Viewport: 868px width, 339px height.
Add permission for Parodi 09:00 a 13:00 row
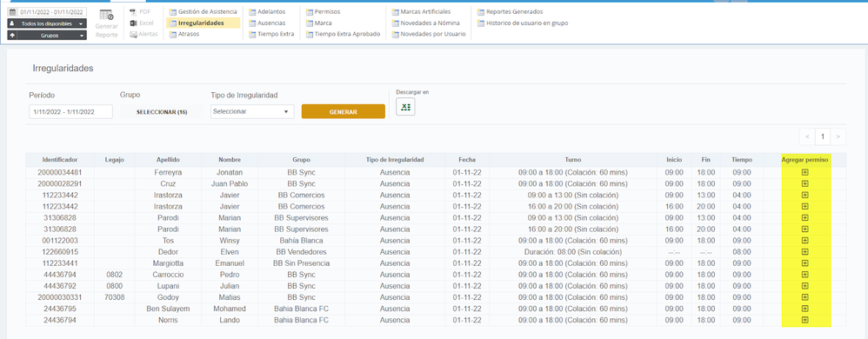point(805,218)
